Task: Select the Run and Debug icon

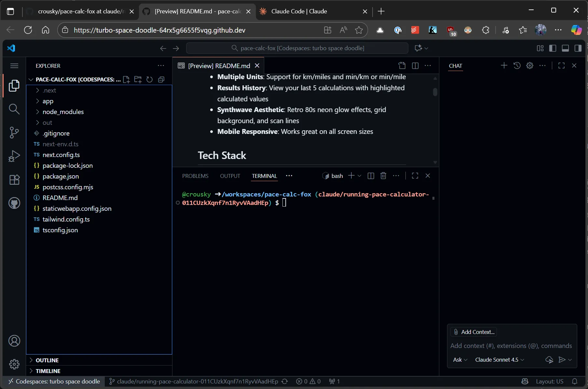Action: click(14, 156)
